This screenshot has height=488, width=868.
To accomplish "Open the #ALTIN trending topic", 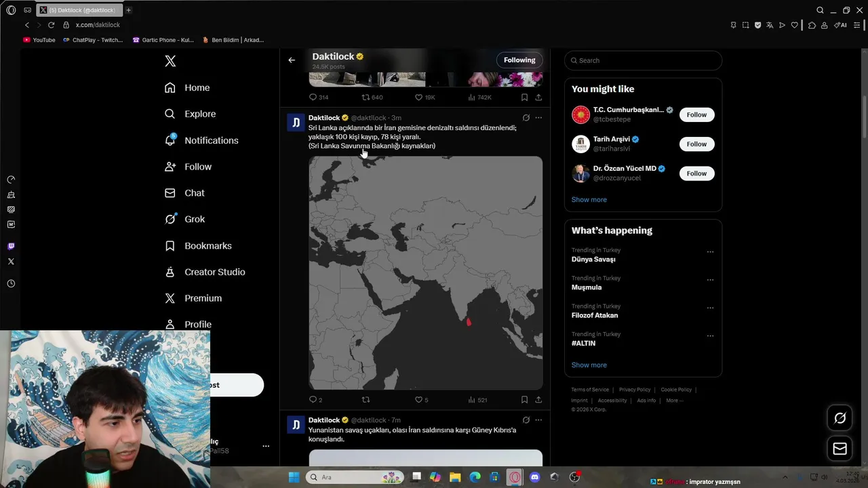I will [x=583, y=344].
